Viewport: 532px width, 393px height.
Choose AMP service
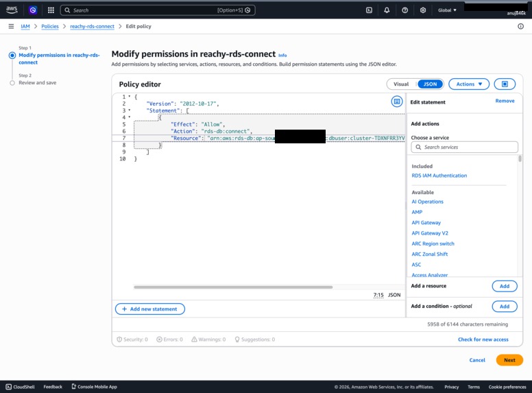(417, 212)
